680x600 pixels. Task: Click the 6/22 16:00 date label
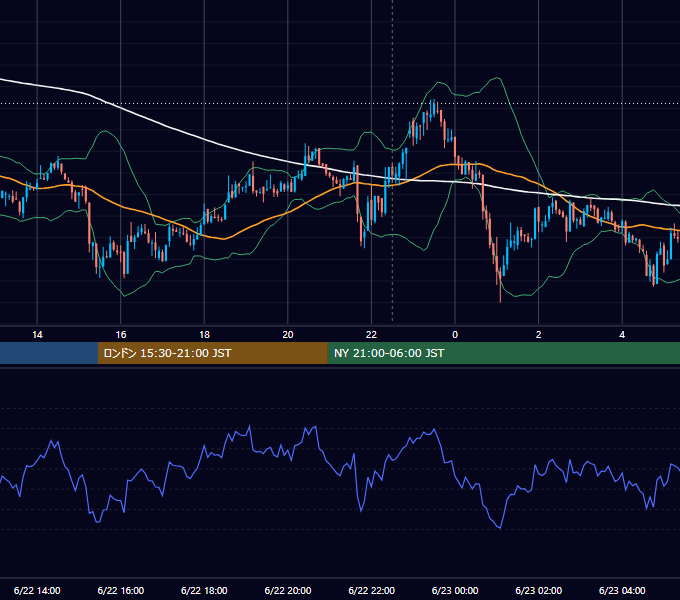point(121,590)
